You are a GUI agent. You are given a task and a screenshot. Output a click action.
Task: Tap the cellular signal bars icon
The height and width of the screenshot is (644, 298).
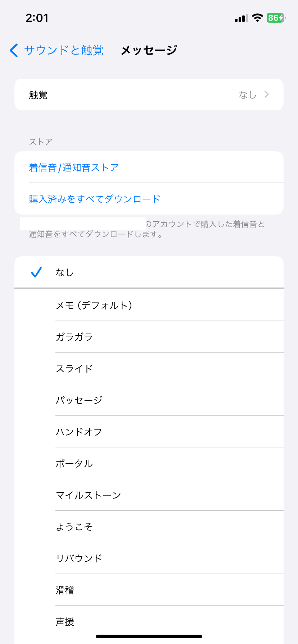pos(241,18)
